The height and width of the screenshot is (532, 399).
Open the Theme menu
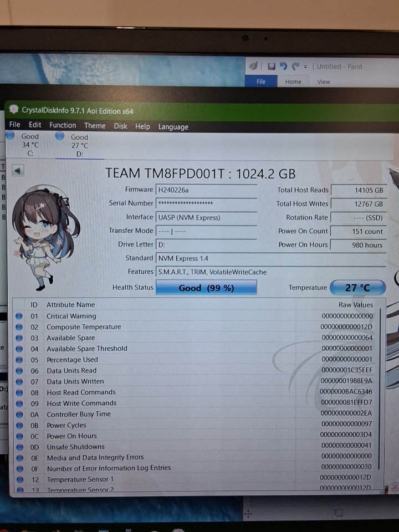click(x=95, y=126)
